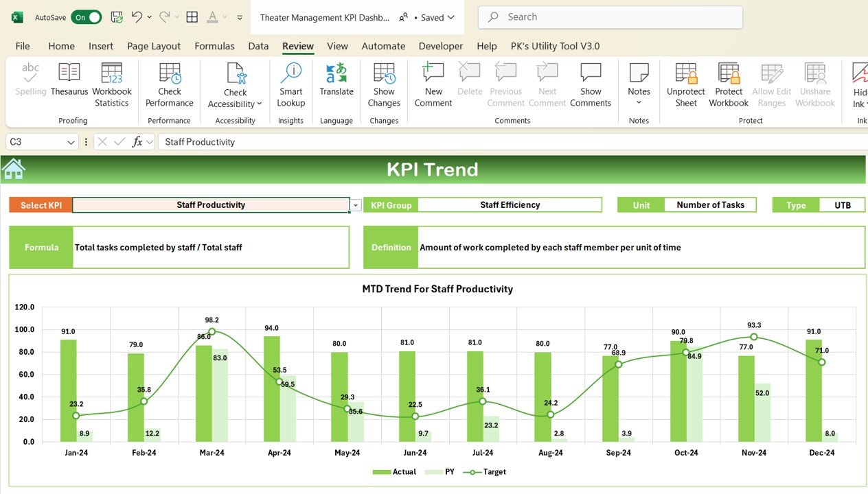Expand Font Color options dropdown arrow
This screenshot has width=868, height=494.
click(226, 17)
